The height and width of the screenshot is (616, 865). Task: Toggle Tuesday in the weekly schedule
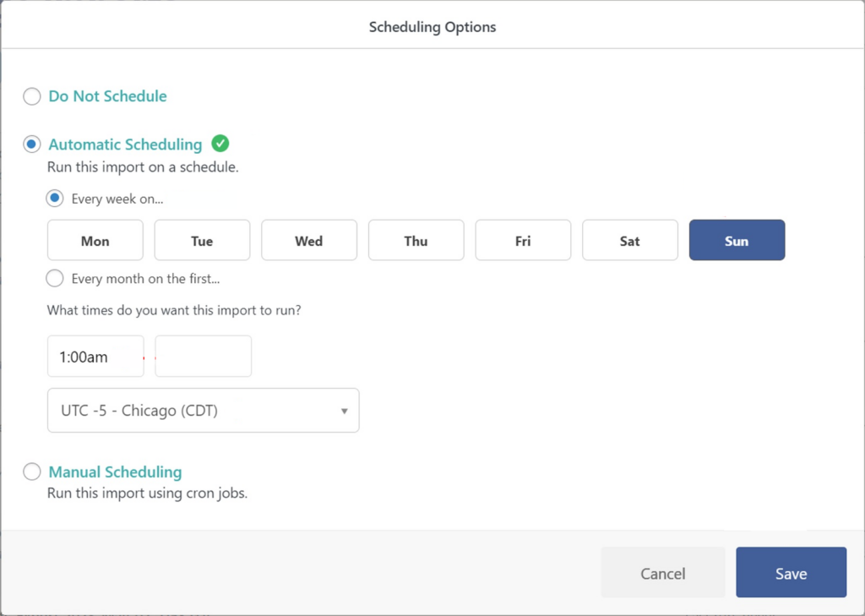click(202, 240)
